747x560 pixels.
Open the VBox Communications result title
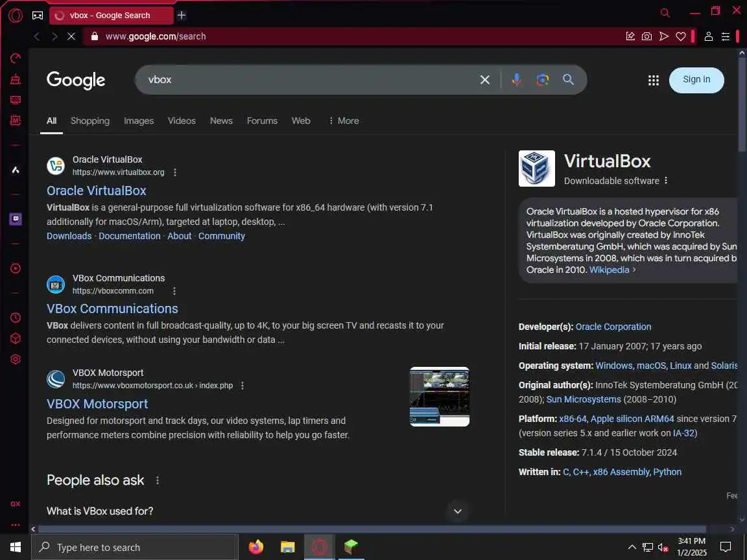tap(112, 309)
